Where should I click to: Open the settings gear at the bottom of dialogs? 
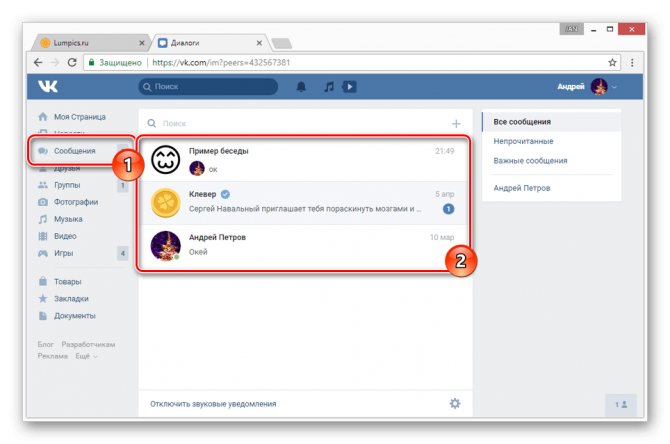click(x=455, y=403)
